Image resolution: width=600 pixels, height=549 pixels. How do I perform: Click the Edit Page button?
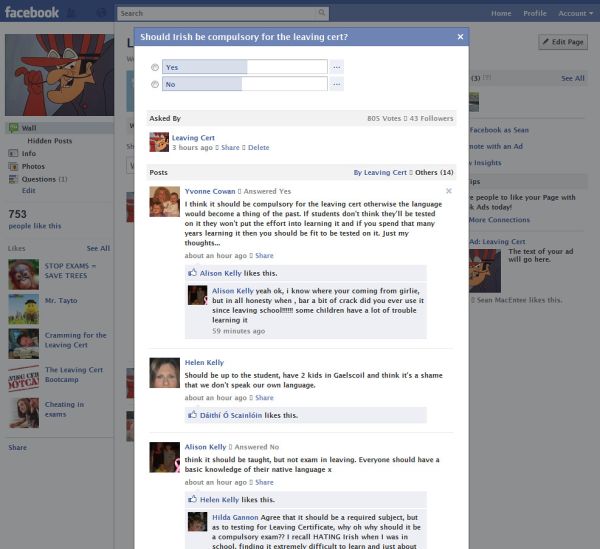click(563, 42)
